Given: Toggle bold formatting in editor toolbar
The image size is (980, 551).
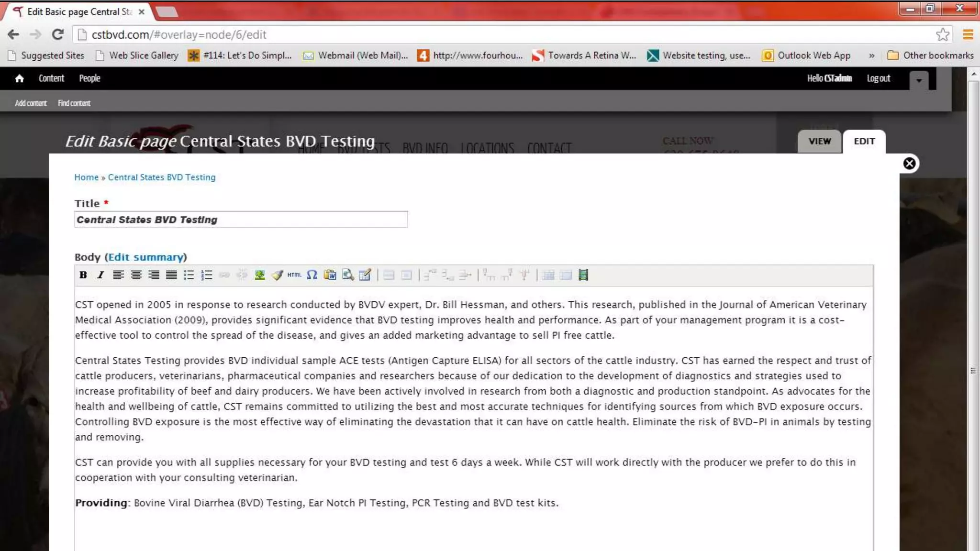Looking at the screenshot, I should point(83,275).
